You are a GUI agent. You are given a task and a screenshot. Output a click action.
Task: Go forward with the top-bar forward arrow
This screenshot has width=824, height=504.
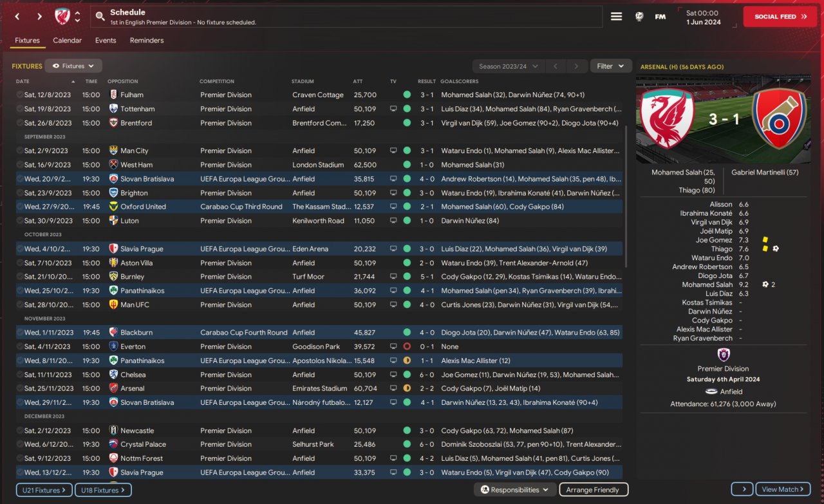(x=39, y=17)
